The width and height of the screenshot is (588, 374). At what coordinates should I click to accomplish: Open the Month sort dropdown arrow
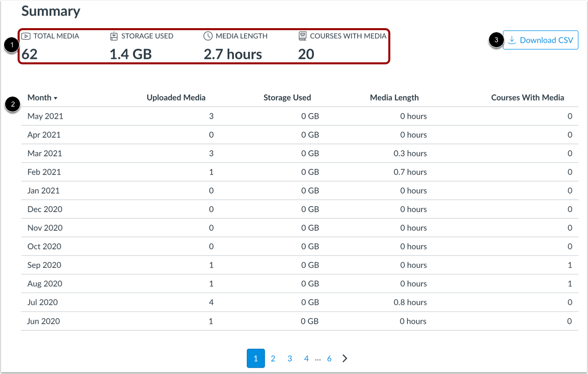(x=56, y=98)
